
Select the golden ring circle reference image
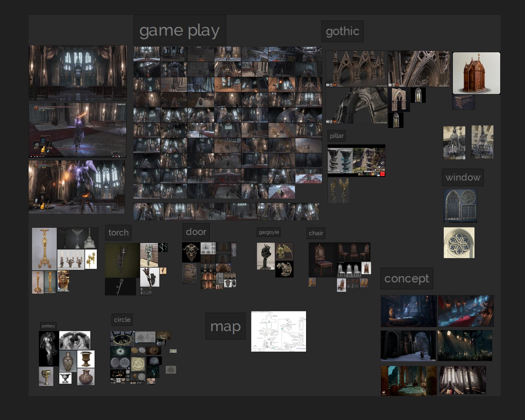pyautogui.click(x=122, y=338)
